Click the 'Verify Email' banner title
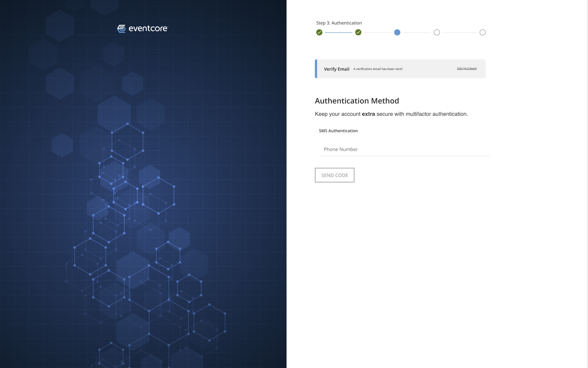 pyautogui.click(x=336, y=69)
